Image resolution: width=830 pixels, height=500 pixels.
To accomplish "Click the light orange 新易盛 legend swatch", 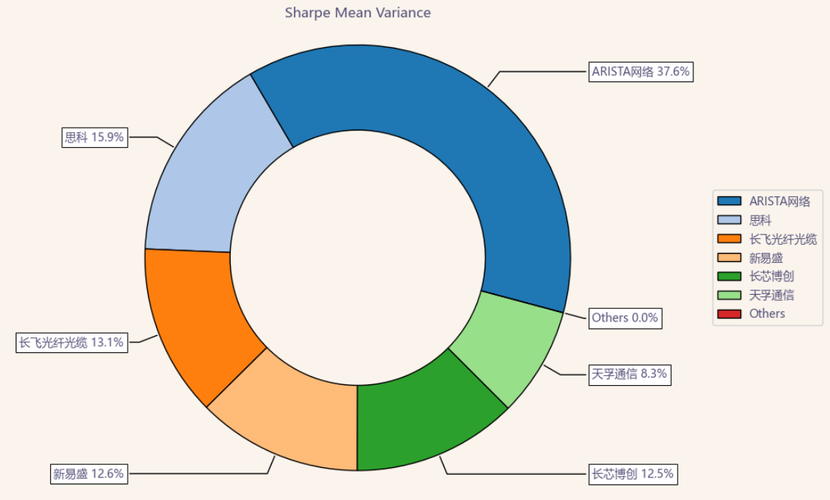I will coord(729,258).
